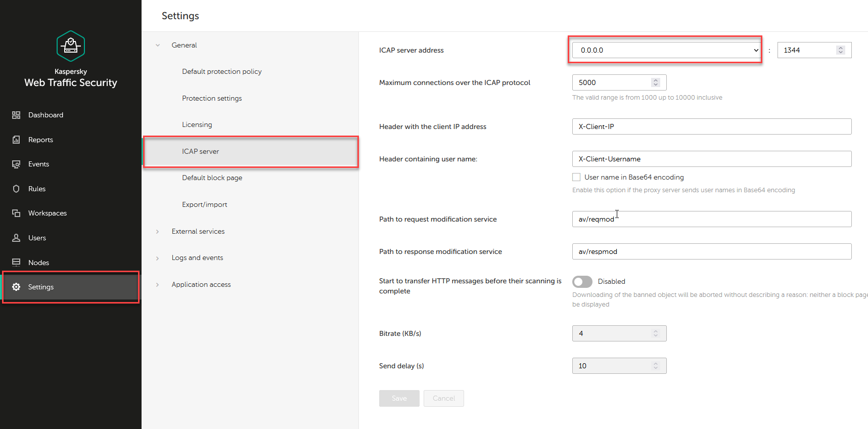The width and height of the screenshot is (868, 429).
Task: Click the Users person icon
Action: click(16, 238)
